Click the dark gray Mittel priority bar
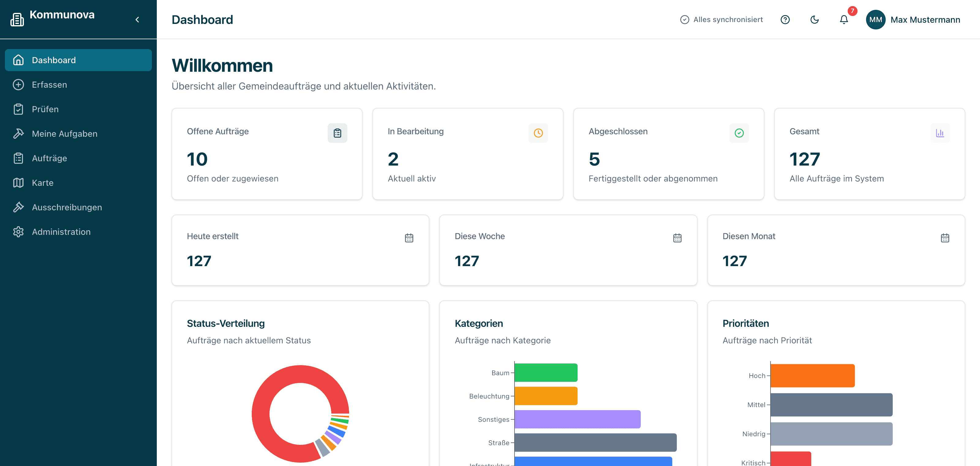The width and height of the screenshot is (980, 466). click(832, 405)
